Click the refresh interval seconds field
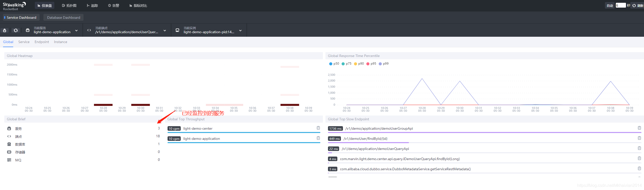The width and height of the screenshot is (644, 190). [x=621, y=5]
